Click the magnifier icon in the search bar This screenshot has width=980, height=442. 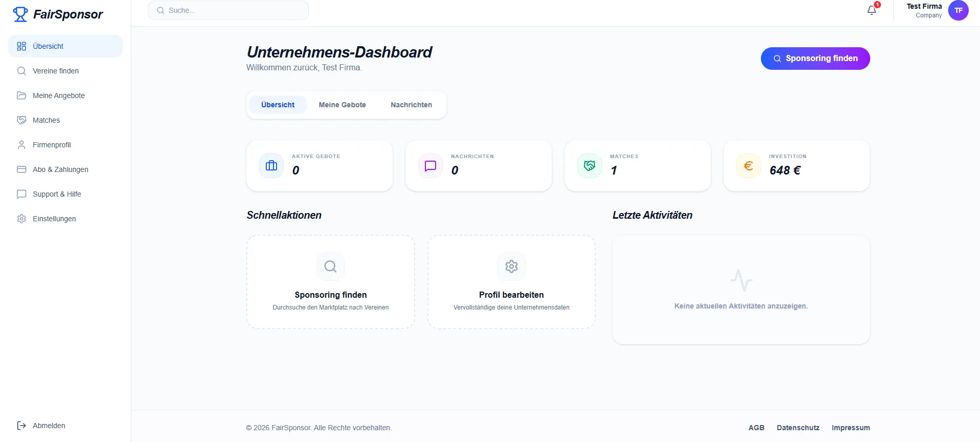click(x=161, y=10)
